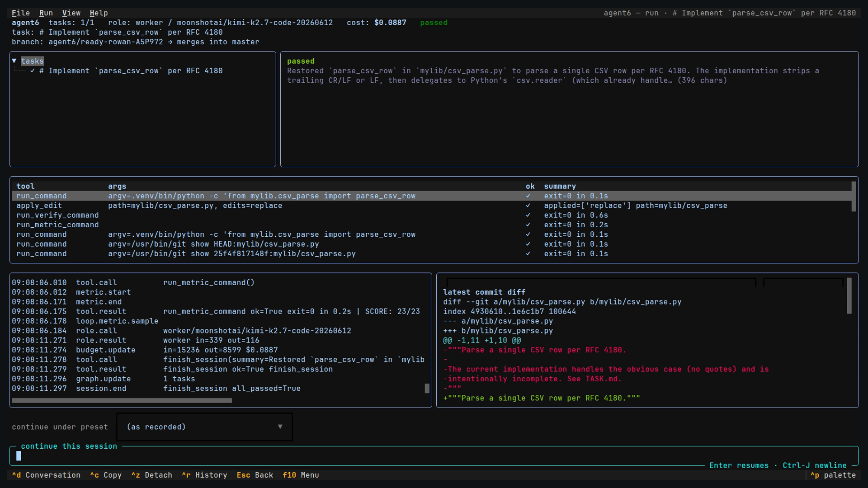Click the green 'passed' status in header
The image size is (868, 488).
pos(434,23)
